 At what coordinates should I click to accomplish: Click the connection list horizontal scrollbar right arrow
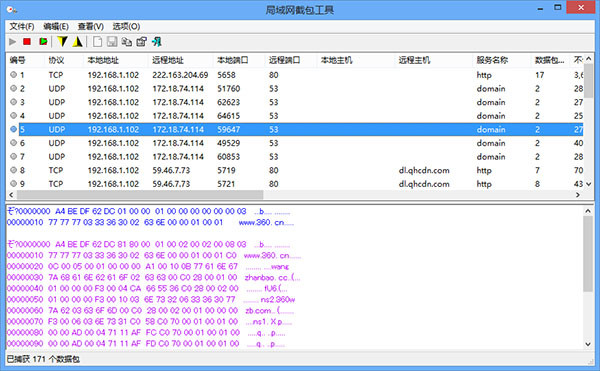click(x=578, y=195)
